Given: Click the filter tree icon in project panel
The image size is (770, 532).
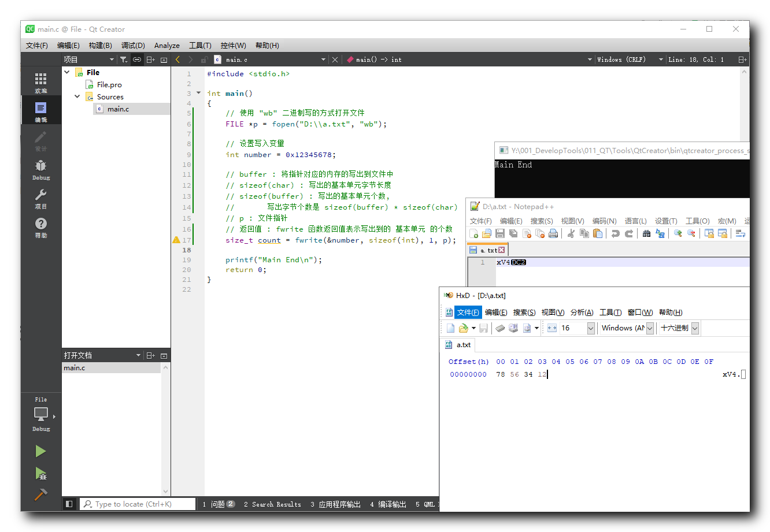Looking at the screenshot, I should click(124, 59).
